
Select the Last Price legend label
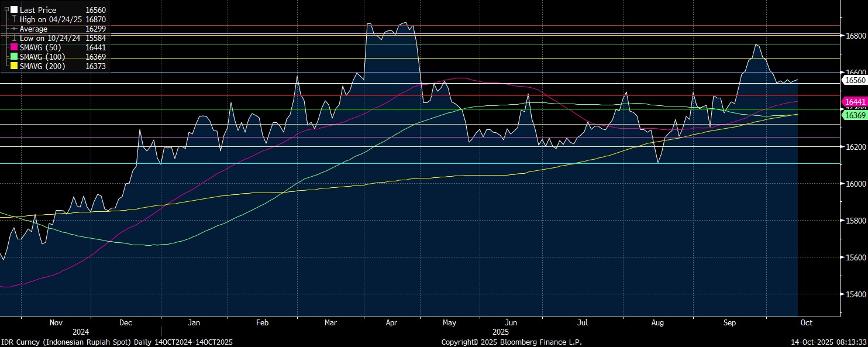[x=38, y=10]
